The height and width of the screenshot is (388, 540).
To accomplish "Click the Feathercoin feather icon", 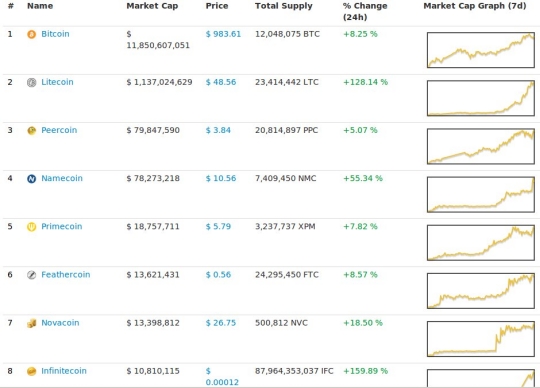I will 31,275.
